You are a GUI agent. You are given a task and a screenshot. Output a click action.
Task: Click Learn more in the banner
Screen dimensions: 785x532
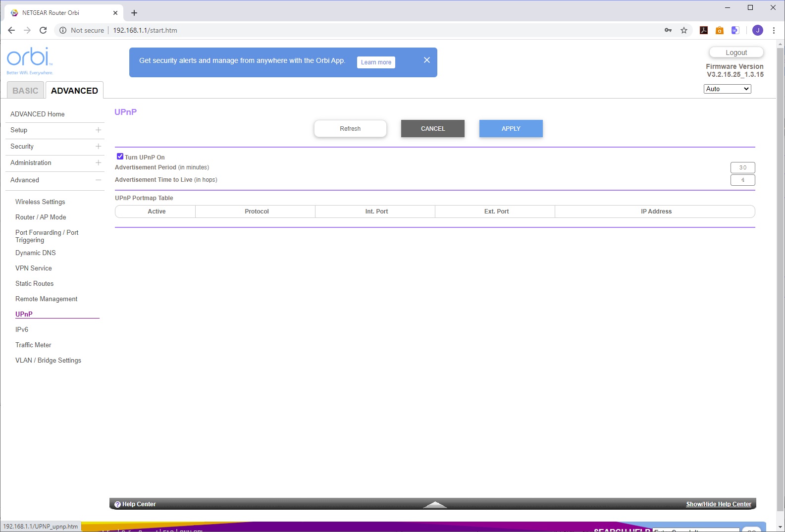tap(376, 62)
